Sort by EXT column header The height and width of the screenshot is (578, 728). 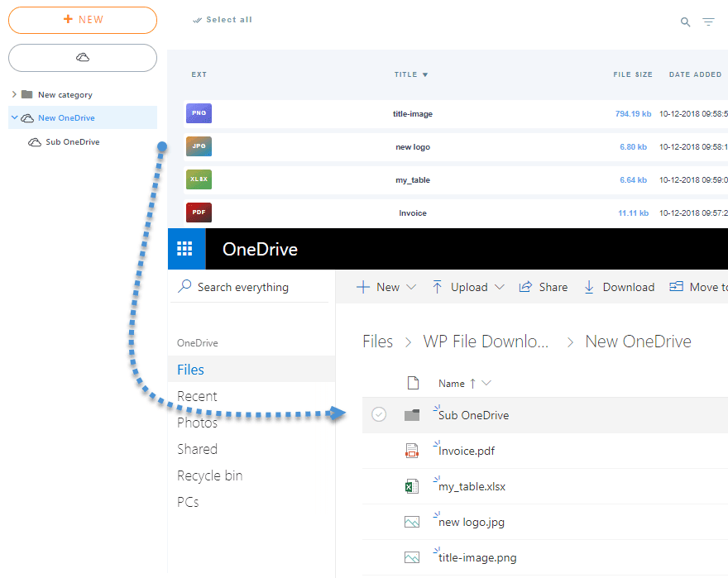click(199, 74)
